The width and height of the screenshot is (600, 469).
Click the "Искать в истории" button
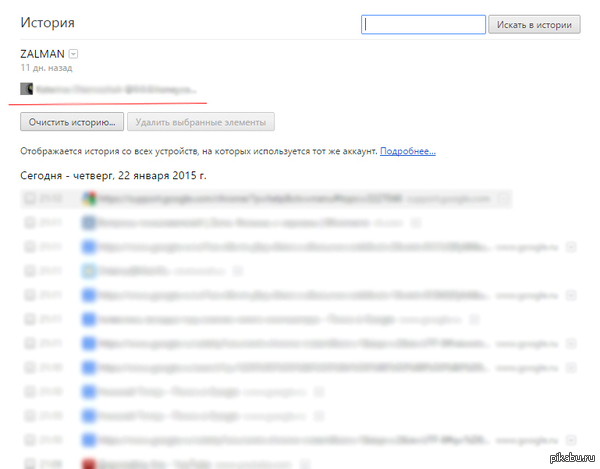click(x=534, y=24)
